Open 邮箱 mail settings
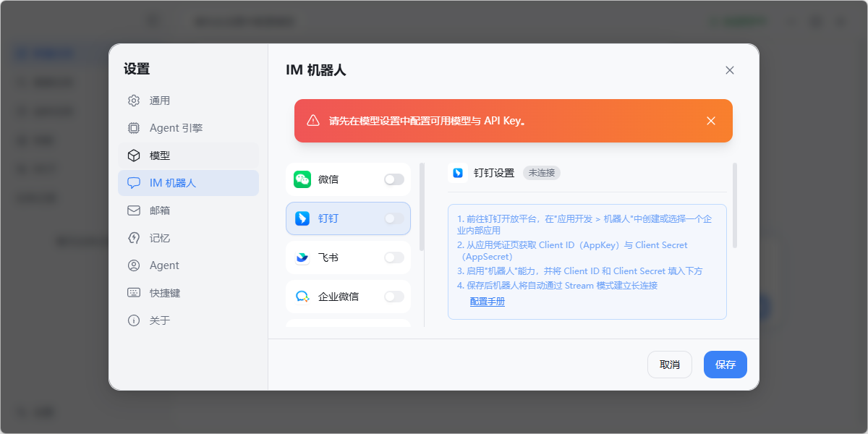Screen dimensions: 868x434 [159, 210]
